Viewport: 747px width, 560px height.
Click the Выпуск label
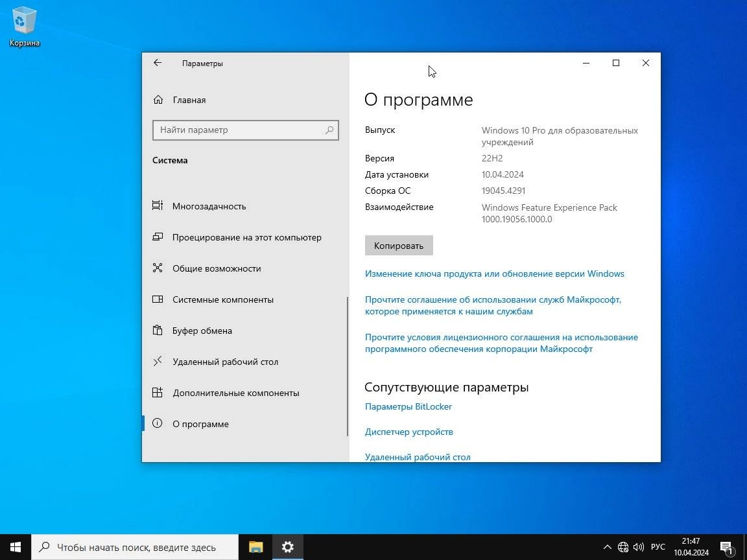point(380,130)
